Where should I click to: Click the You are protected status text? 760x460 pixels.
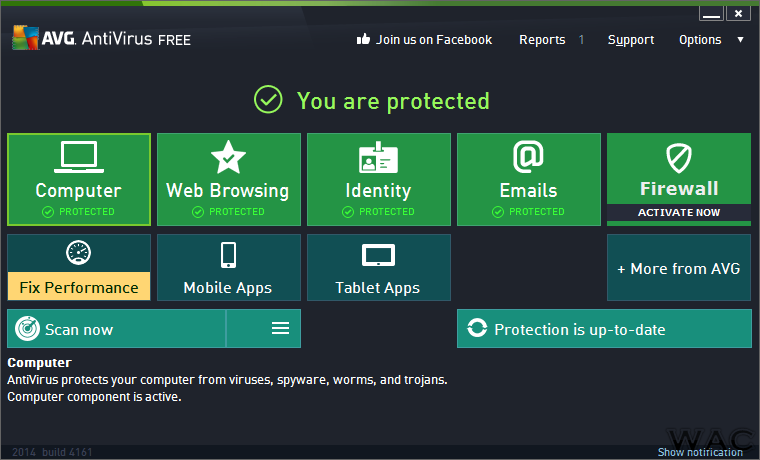393,101
